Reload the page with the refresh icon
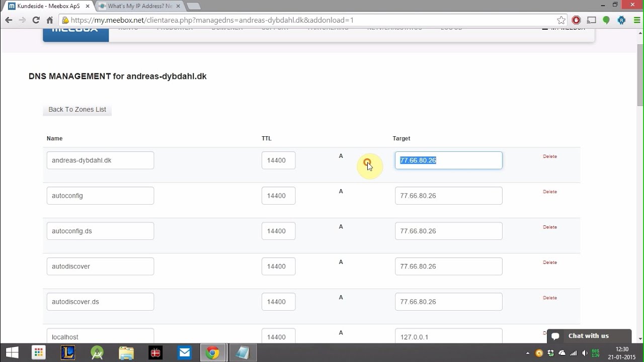 coord(36,20)
